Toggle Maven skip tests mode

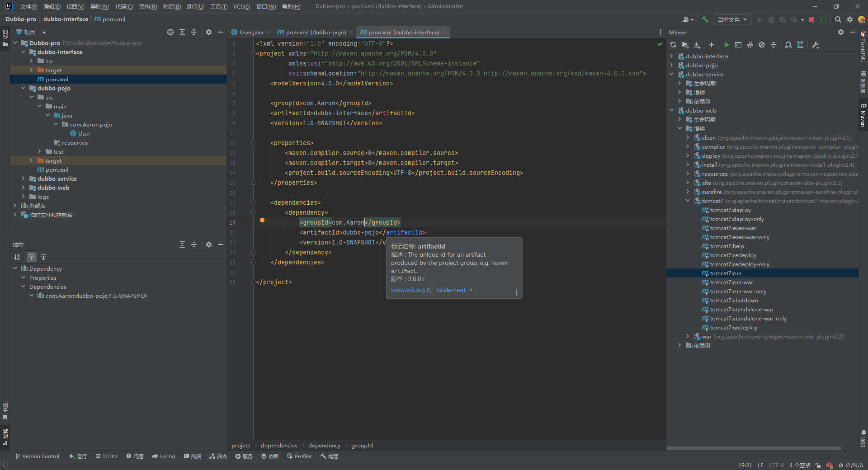tap(762, 45)
